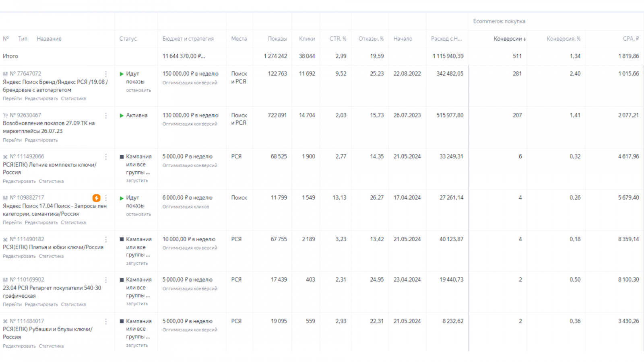644x362 pixels.
Task: Click Редактировать under campaign 92630467
Action: pyautogui.click(x=41, y=140)
